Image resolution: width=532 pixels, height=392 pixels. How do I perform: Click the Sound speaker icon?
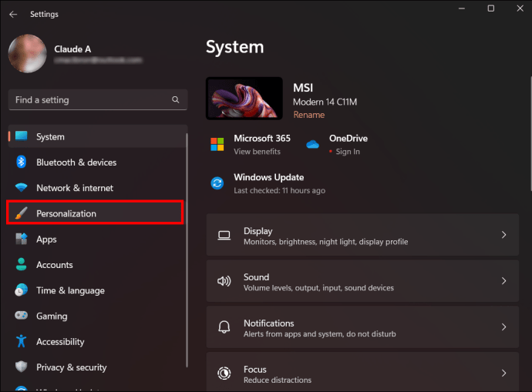(224, 281)
